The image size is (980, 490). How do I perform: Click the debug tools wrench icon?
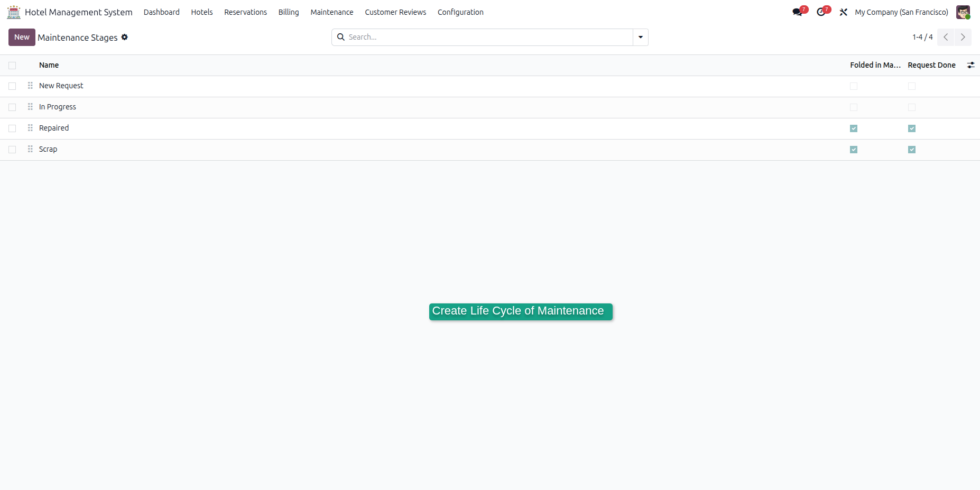[x=844, y=12]
